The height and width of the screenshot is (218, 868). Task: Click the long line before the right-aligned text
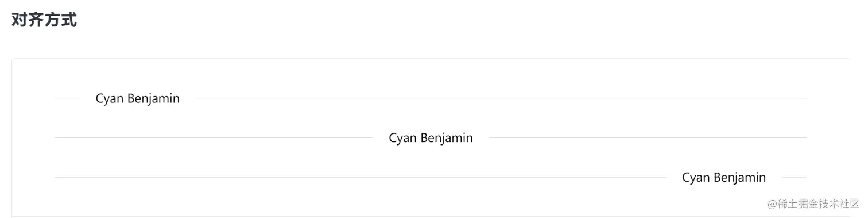click(x=361, y=177)
